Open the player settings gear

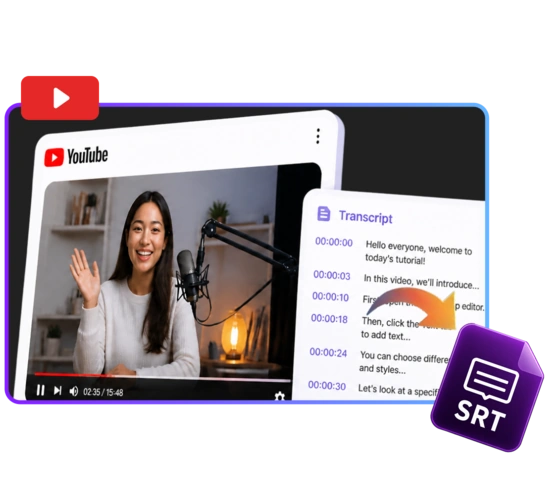280,396
